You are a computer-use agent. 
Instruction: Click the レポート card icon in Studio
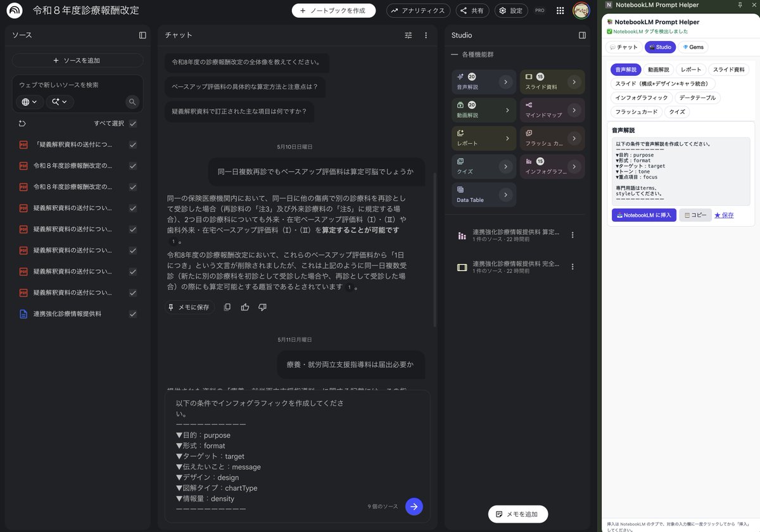(460, 133)
